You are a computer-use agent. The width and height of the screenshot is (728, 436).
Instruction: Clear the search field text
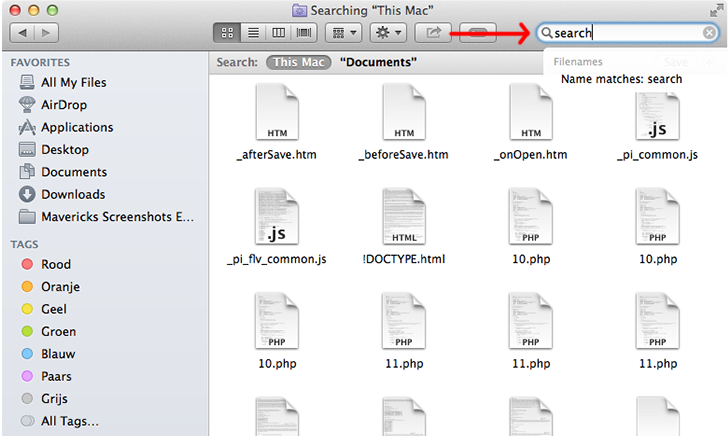[x=709, y=33]
